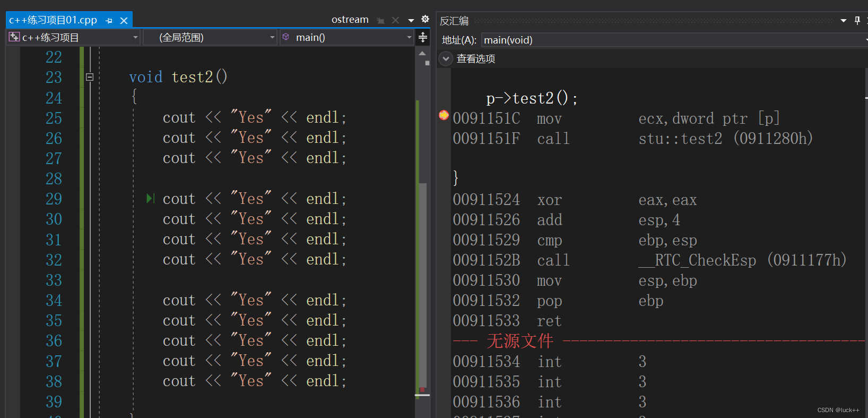Pin the c++练习项目01.cpp tab
The width and height of the screenshot is (868, 418).
[109, 21]
